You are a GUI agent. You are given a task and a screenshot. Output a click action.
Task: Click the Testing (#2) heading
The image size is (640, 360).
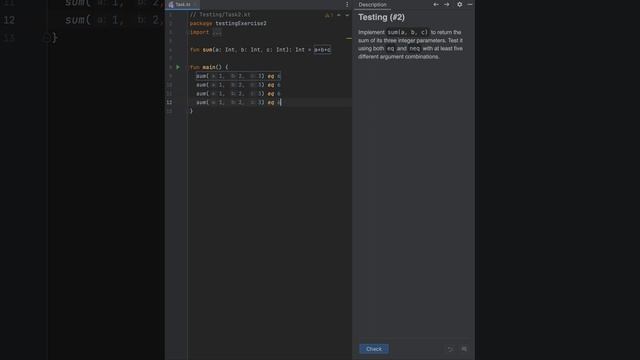click(x=381, y=18)
